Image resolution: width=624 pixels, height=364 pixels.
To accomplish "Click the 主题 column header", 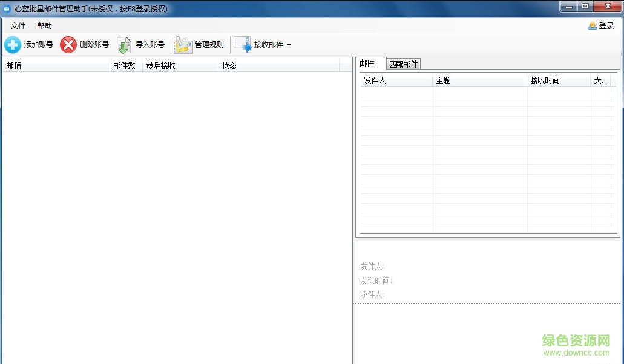I will (444, 80).
